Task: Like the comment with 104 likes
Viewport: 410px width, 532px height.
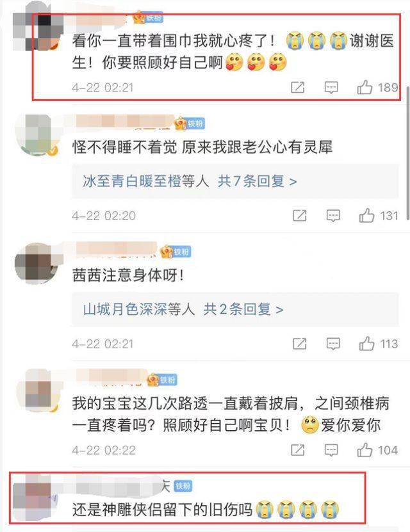Action: [x=365, y=450]
